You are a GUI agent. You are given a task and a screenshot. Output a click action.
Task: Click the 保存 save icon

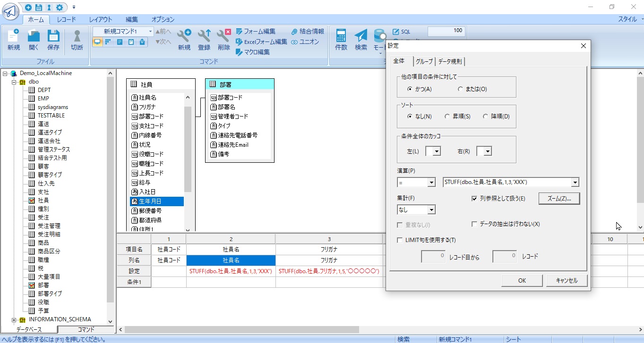pyautogui.click(x=53, y=40)
